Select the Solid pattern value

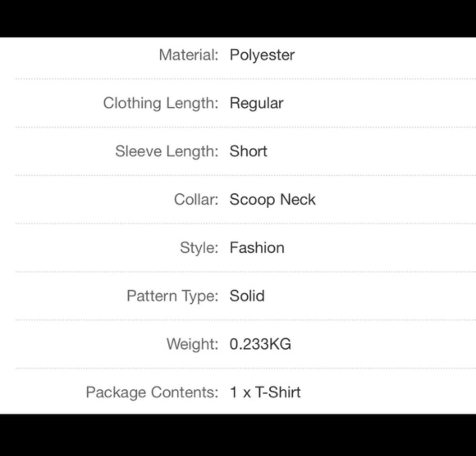point(247,296)
